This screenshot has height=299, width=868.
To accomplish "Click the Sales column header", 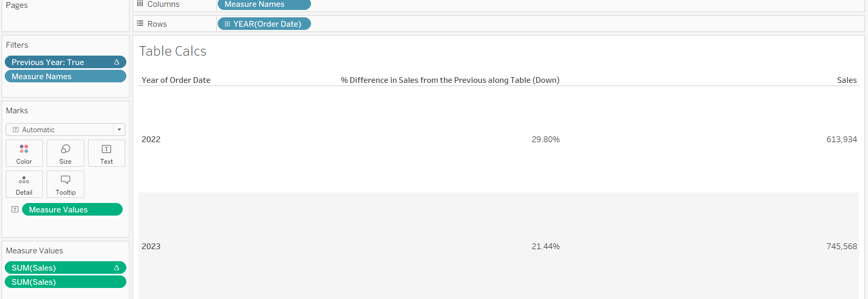I will (846, 80).
